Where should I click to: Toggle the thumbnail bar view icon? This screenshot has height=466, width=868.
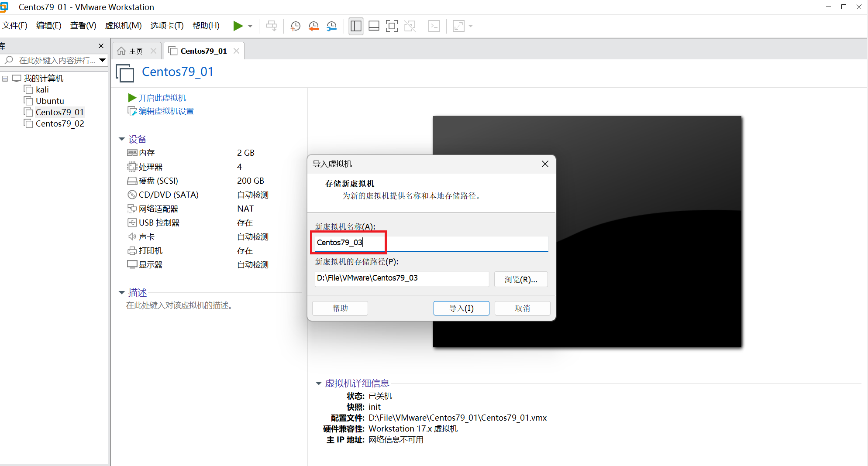point(374,26)
